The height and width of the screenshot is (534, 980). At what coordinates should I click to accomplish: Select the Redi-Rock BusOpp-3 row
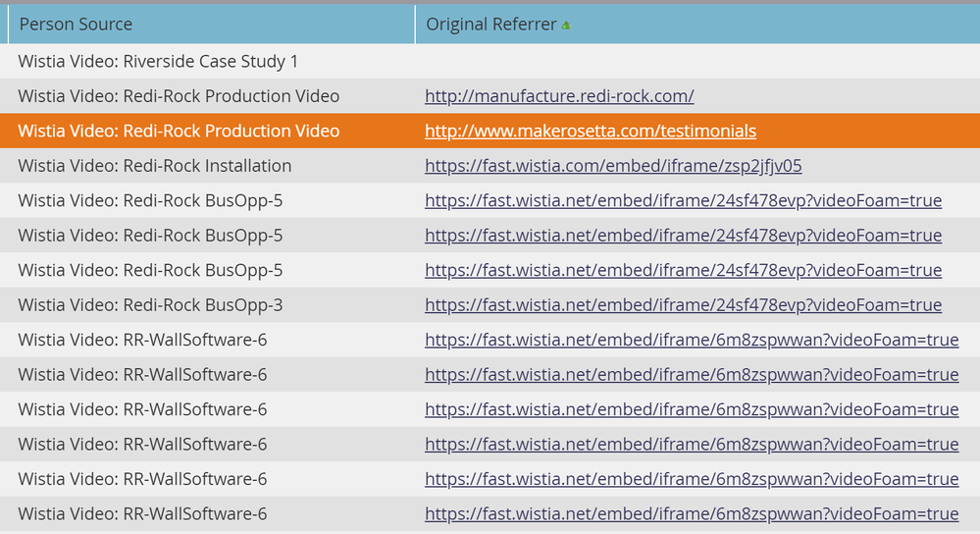point(490,305)
